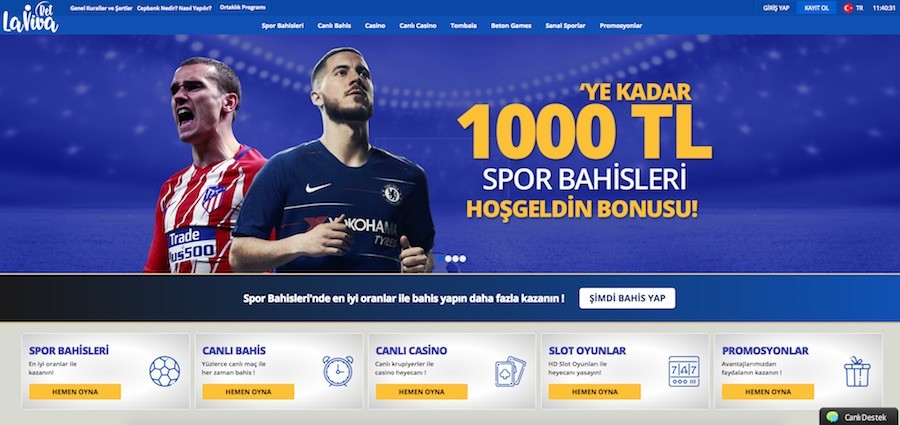Click the GİRİŞ YAP button
The height and width of the screenshot is (425, 900).
(x=776, y=8)
